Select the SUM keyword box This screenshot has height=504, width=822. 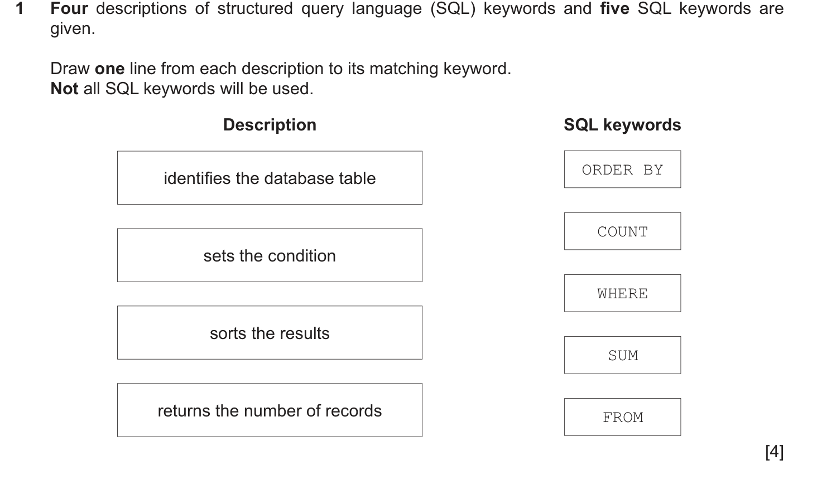click(622, 355)
